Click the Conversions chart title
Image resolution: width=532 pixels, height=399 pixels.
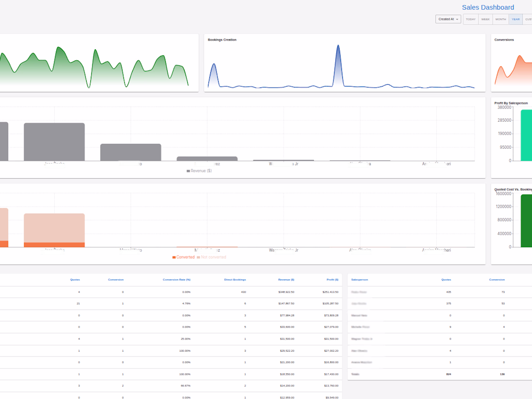tap(504, 40)
